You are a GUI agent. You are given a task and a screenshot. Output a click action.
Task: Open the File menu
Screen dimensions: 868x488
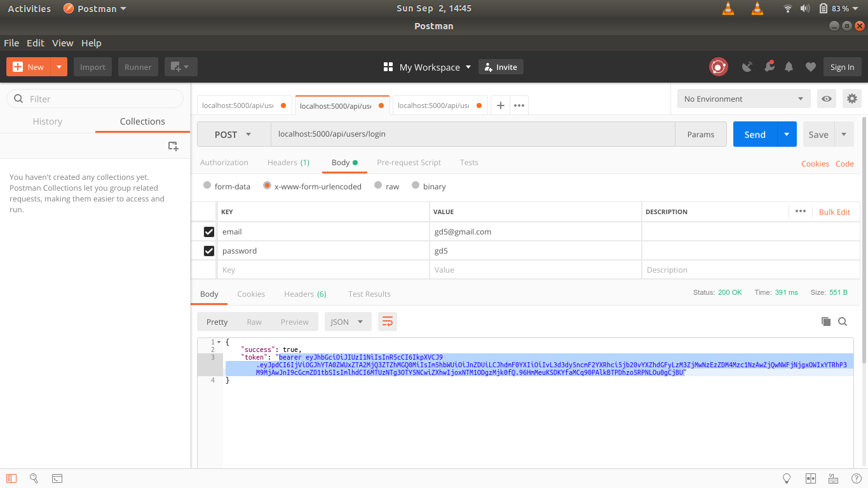pyautogui.click(x=11, y=43)
